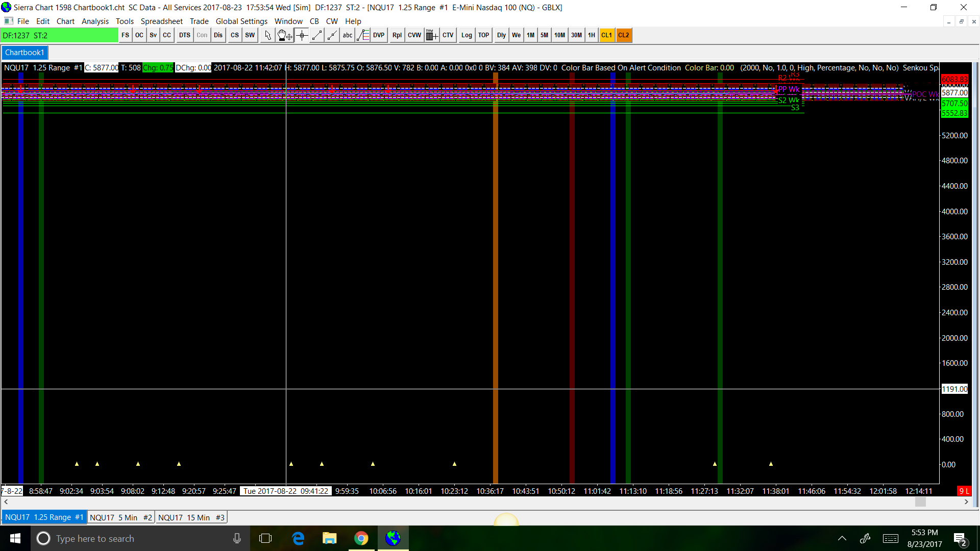The image size is (980, 551).
Task: Click the DTS toolbar button
Action: coord(184,35)
